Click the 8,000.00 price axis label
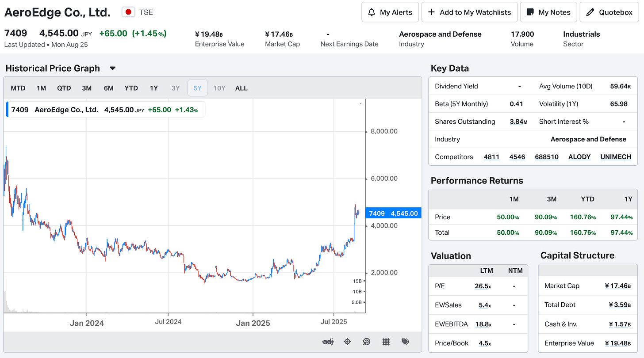644x358 pixels. pyautogui.click(x=384, y=131)
